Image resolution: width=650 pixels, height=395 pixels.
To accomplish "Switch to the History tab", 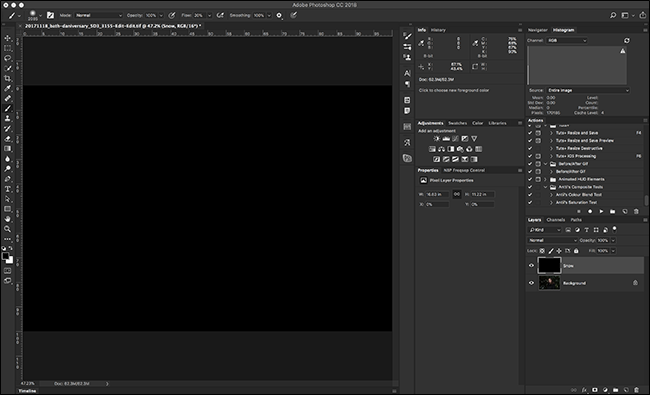I will (438, 30).
